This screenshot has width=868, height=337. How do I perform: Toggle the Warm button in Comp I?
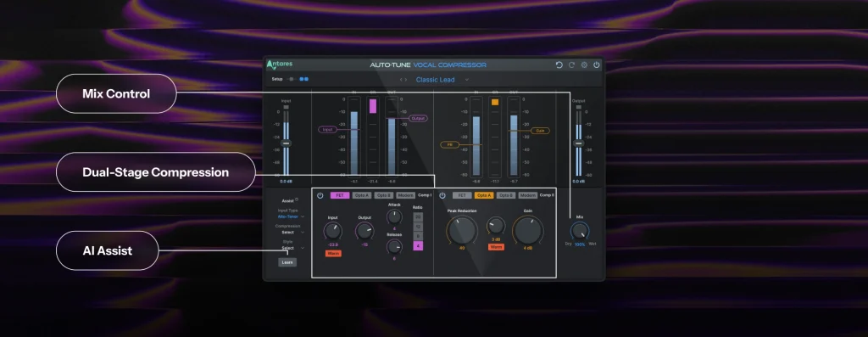[333, 253]
